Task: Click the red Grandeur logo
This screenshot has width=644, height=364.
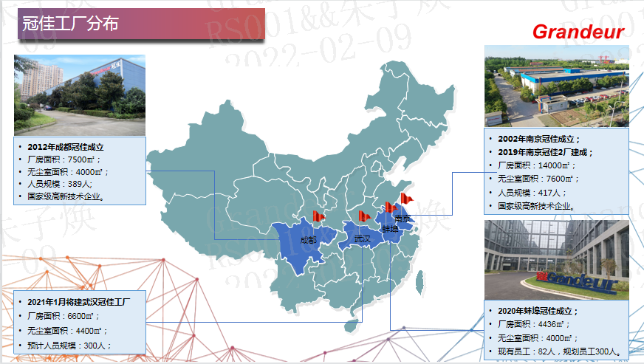Action: point(578,32)
